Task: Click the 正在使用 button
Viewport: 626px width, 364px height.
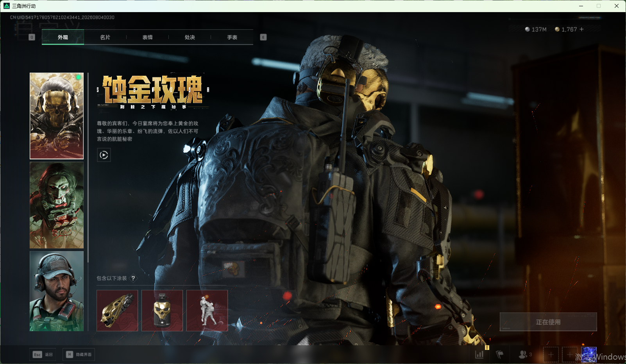Action: point(548,322)
